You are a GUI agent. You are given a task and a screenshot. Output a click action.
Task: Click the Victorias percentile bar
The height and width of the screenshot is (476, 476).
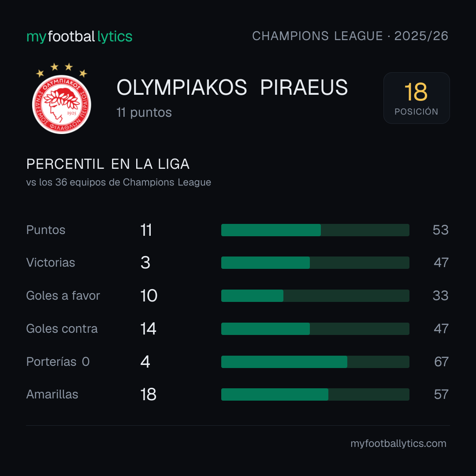(315, 263)
